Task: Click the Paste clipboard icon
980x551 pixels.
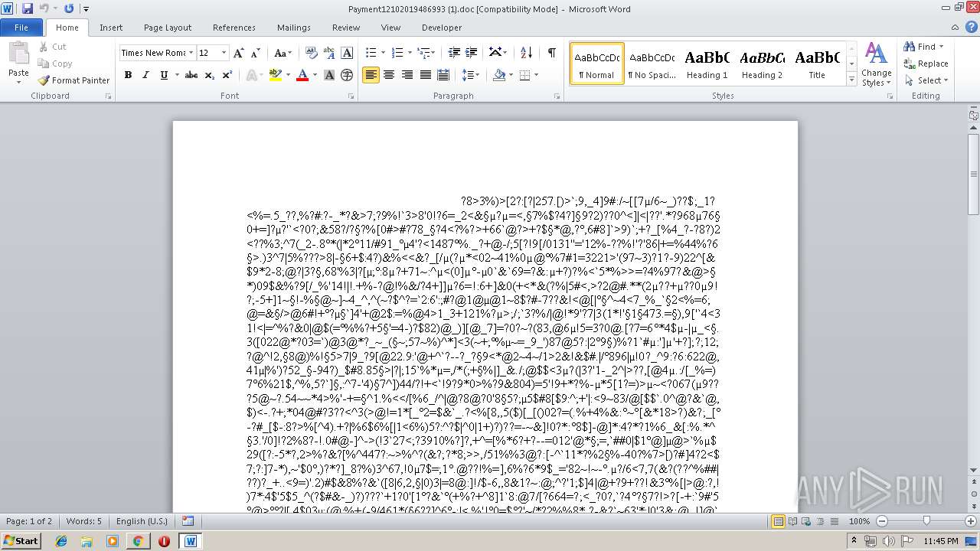Action: 18,54
